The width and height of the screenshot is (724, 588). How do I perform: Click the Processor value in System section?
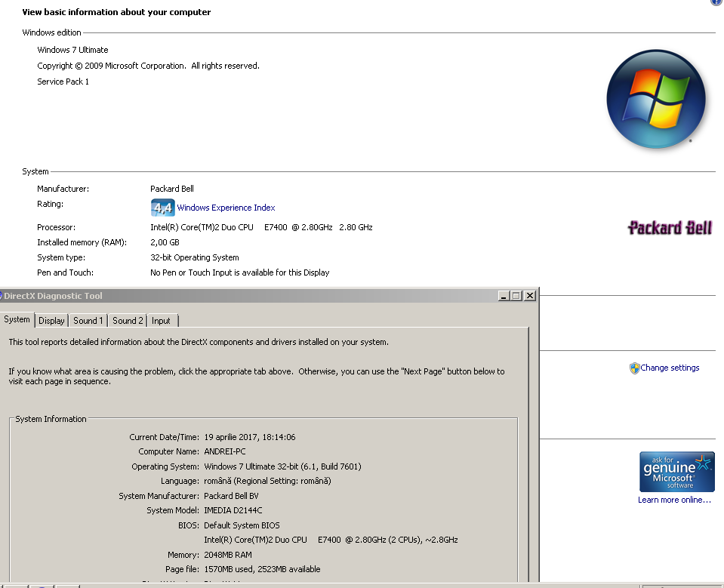(261, 227)
